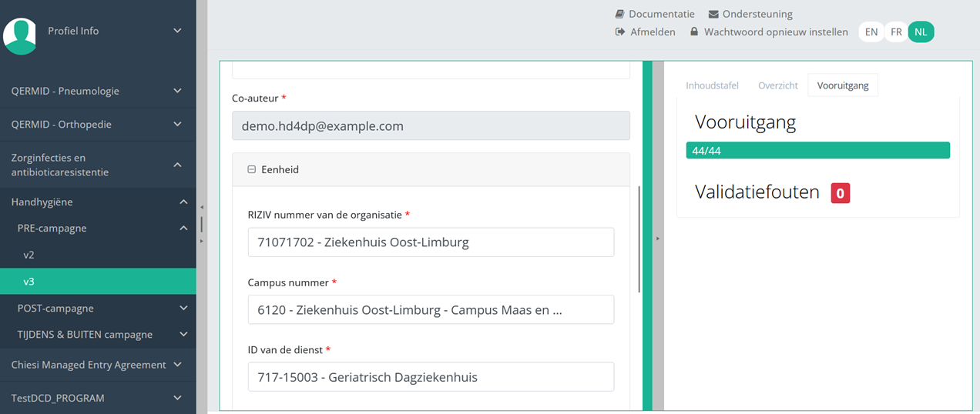Open the Overzicht tab
The image size is (980, 414).
777,85
